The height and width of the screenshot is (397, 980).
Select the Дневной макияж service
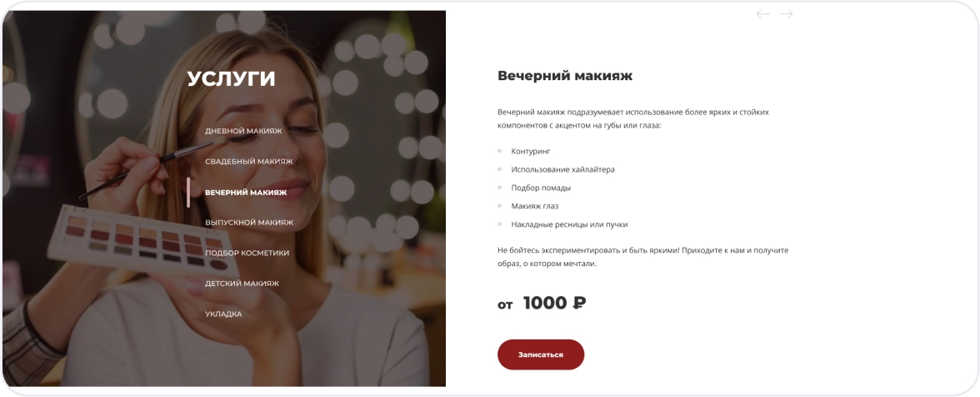point(243,131)
